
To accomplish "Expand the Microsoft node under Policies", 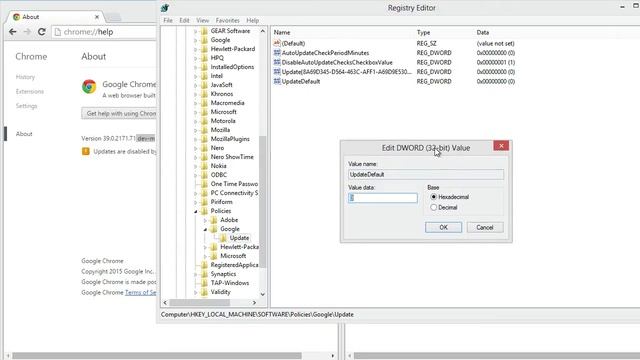I will [205, 256].
